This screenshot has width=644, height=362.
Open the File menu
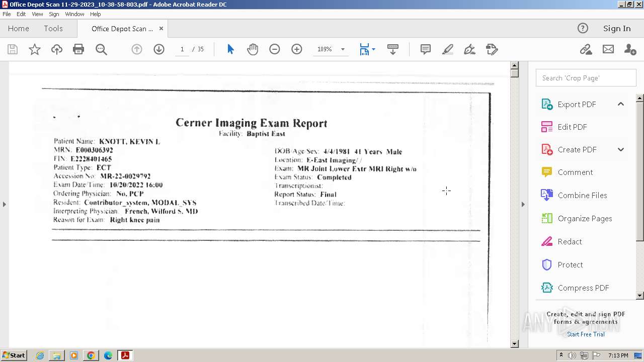click(7, 14)
